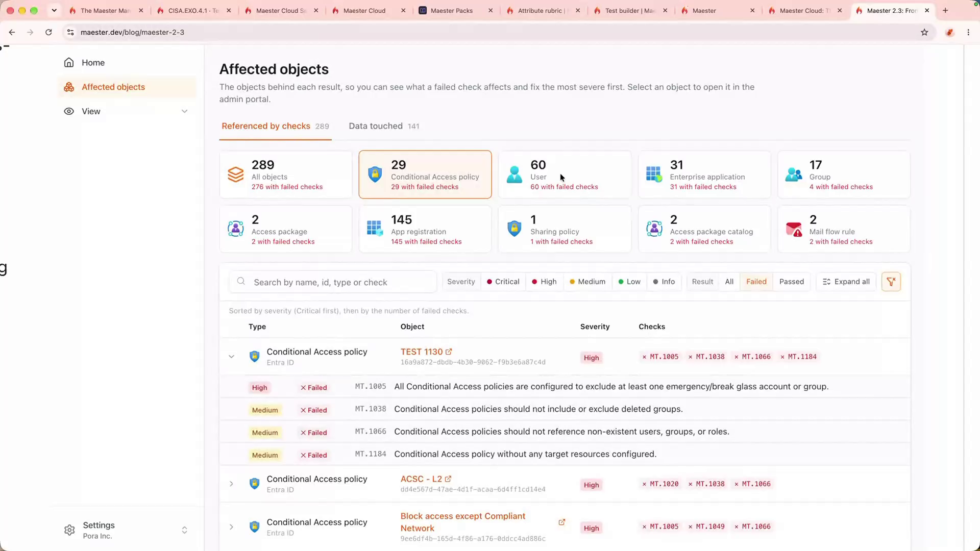980x551 pixels.
Task: Focus the search by name field
Action: [x=333, y=282]
